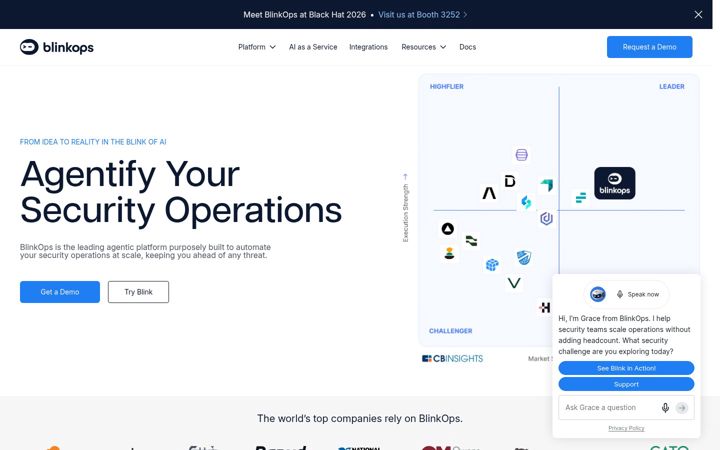
Task: Open the AI as a Service page
Action: tap(313, 47)
